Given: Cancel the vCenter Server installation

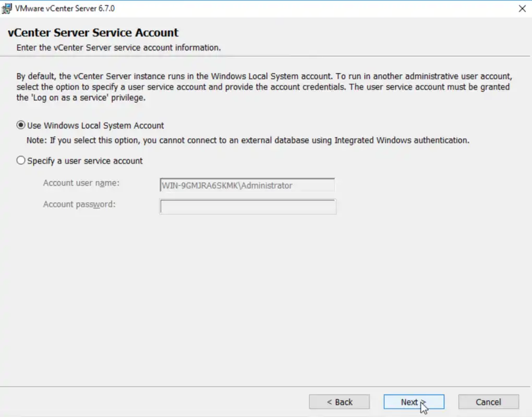Looking at the screenshot, I should tap(488, 402).
